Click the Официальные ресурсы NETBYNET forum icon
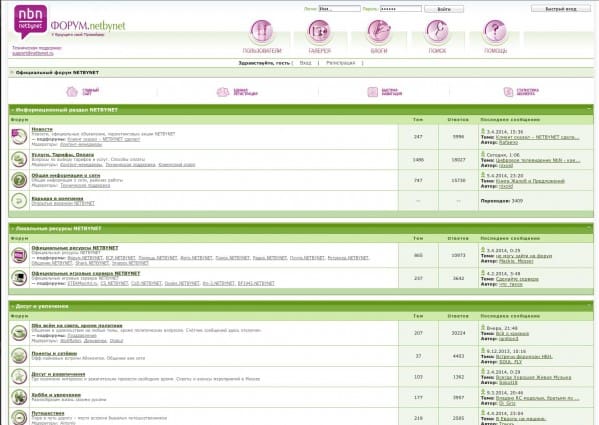This screenshot has height=425, width=599. 19,255
